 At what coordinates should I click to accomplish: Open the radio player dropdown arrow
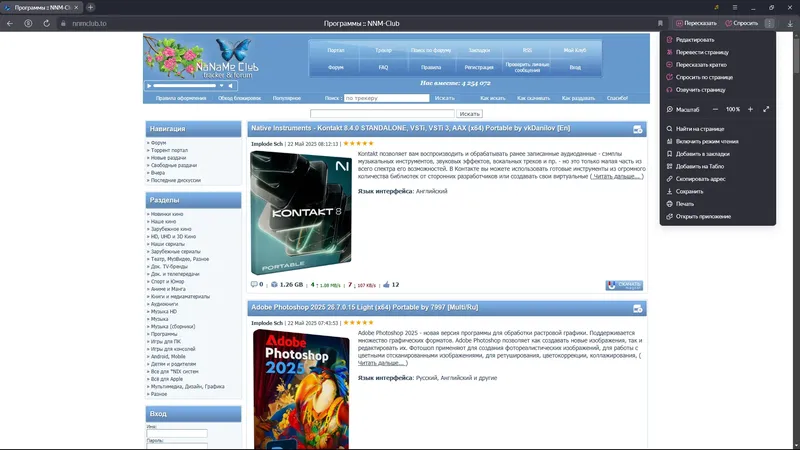[221, 86]
